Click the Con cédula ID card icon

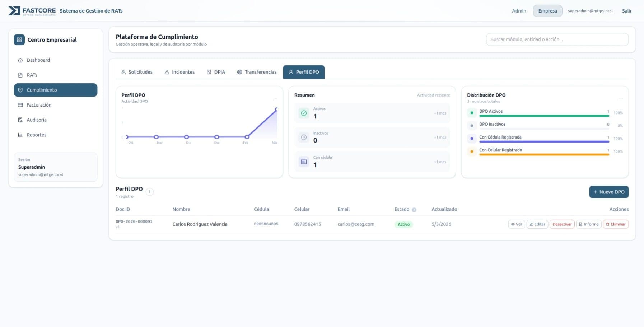coord(304,162)
